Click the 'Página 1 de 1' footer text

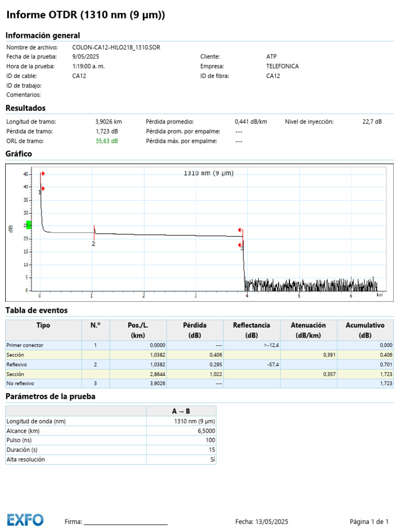click(369, 522)
